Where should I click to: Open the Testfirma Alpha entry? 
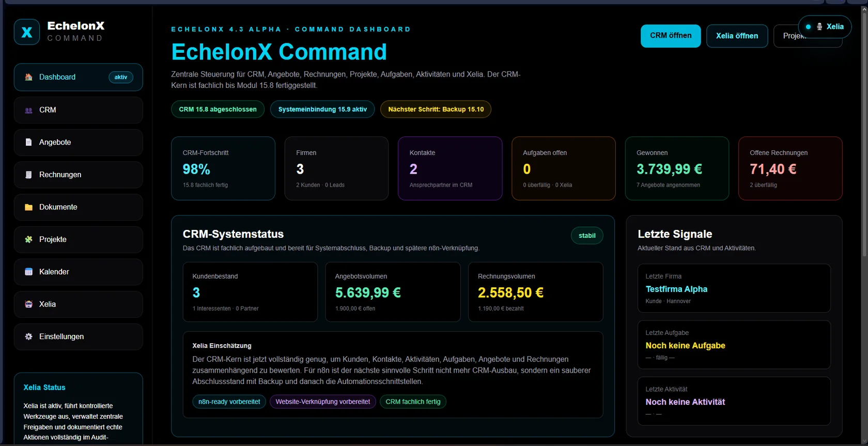click(734, 288)
